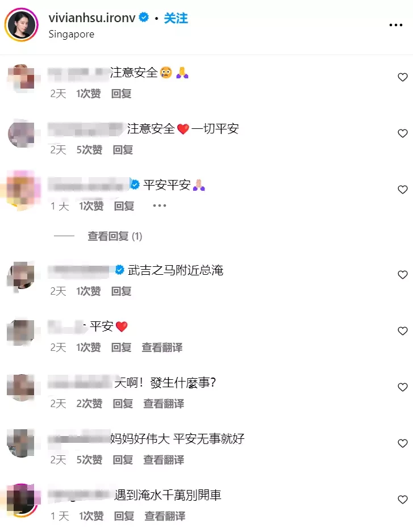Expand 查看回复 (1) replies

click(x=115, y=236)
